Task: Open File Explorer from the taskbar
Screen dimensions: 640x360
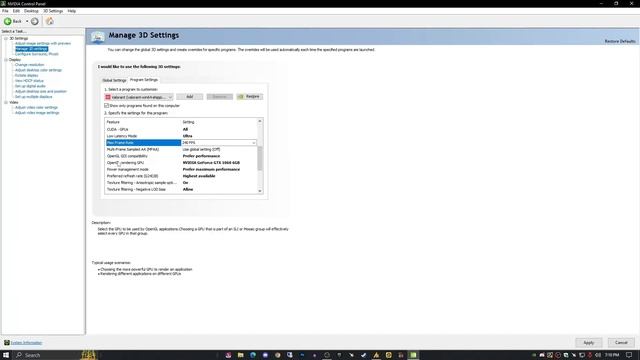Action: (x=240, y=355)
